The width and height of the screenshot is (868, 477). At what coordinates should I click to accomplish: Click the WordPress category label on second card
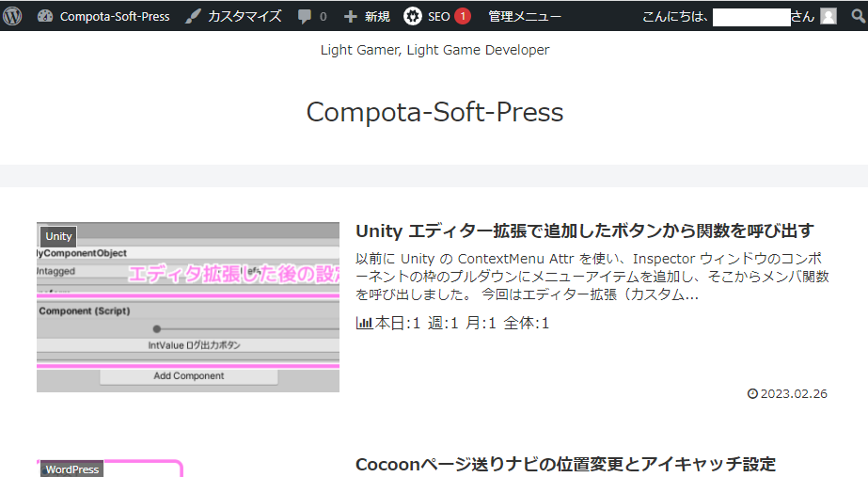72,469
